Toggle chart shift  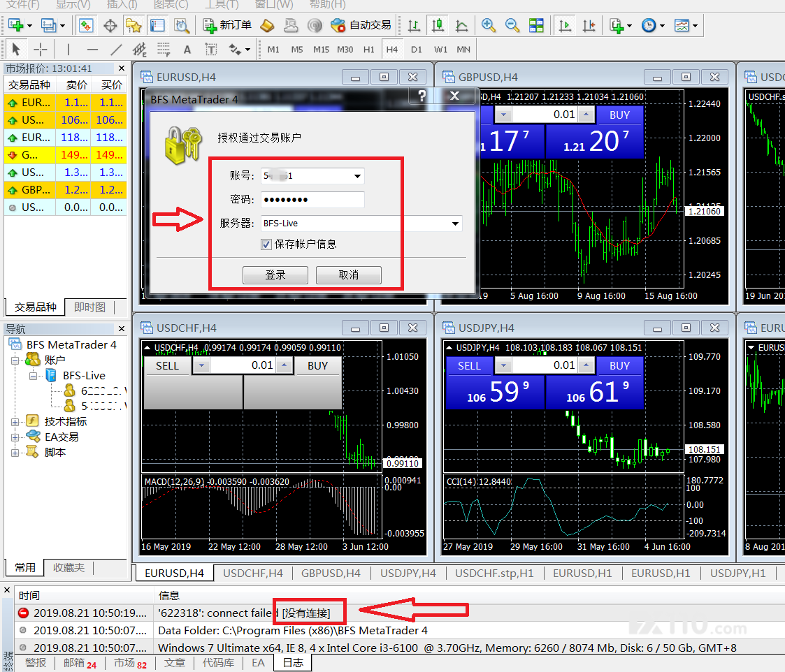pos(589,25)
